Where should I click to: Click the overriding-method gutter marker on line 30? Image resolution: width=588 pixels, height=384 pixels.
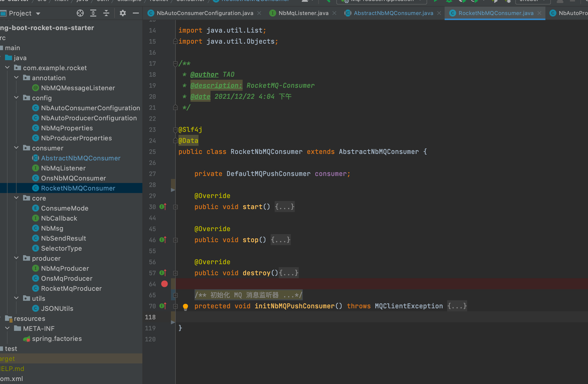[x=163, y=207]
